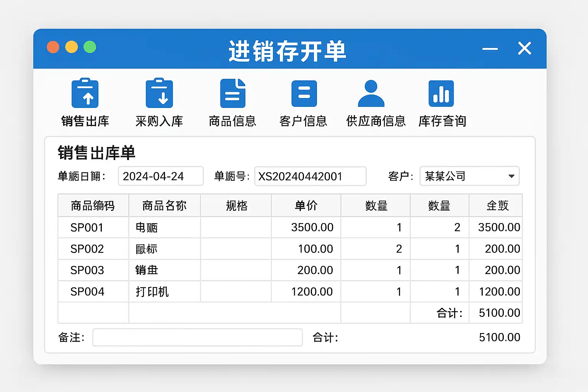Expand the 客户 dropdown arrow
The image size is (588, 392).
(x=511, y=176)
